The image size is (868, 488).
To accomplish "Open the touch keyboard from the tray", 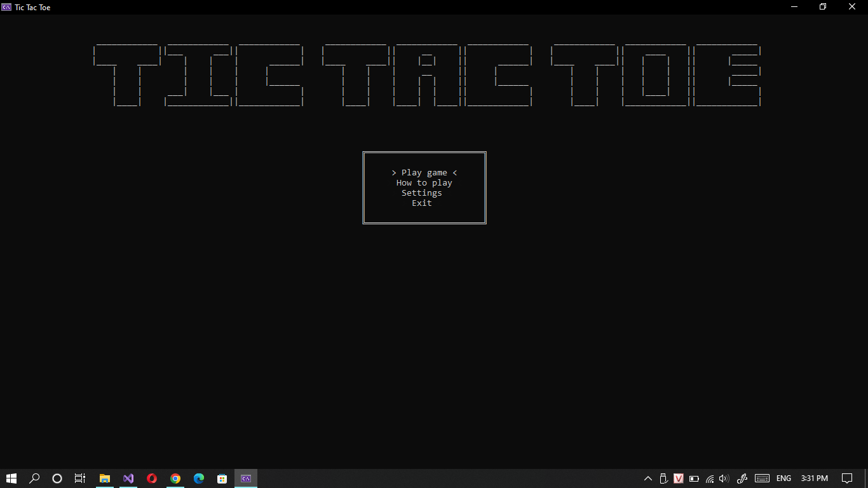I will (x=762, y=478).
